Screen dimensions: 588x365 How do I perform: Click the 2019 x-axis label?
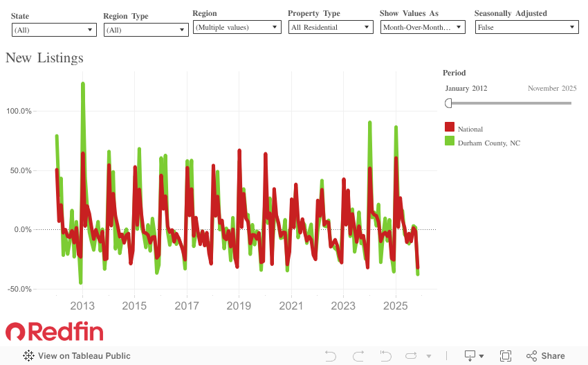239,305
